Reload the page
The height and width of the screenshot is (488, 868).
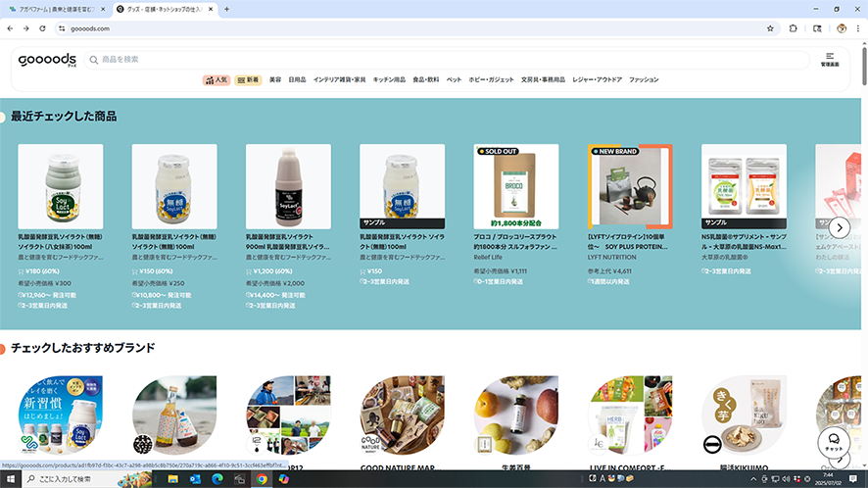(x=43, y=28)
